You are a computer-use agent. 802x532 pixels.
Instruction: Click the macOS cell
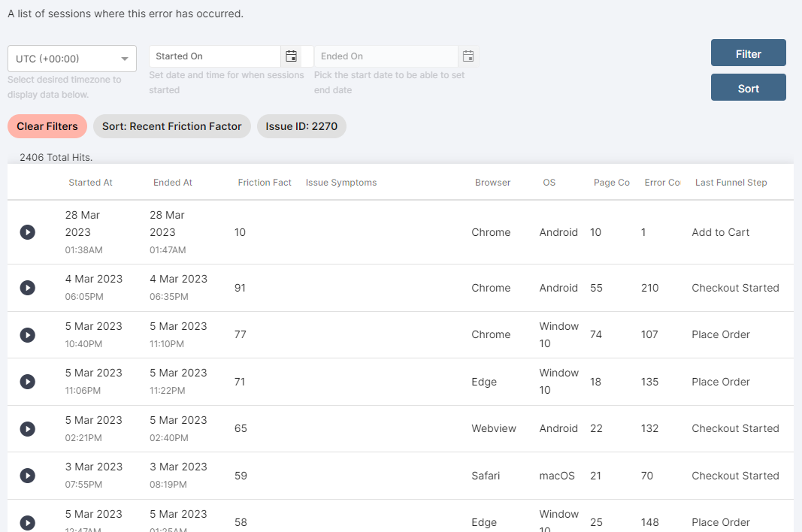pos(556,476)
